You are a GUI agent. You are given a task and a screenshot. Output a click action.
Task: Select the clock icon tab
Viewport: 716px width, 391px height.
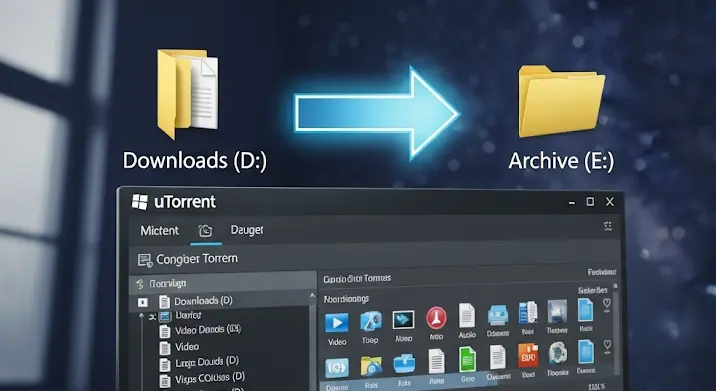(205, 231)
